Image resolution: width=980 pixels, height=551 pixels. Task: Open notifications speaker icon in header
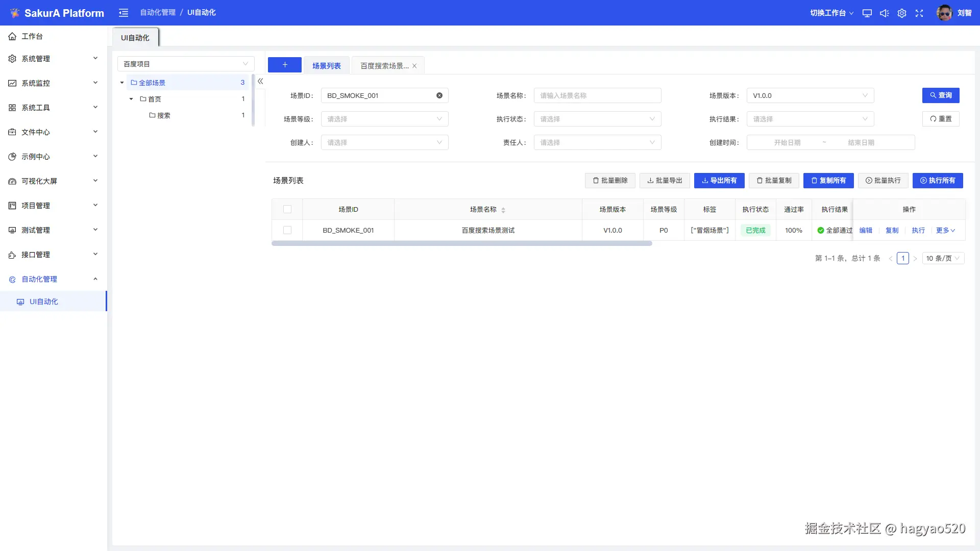pos(884,13)
